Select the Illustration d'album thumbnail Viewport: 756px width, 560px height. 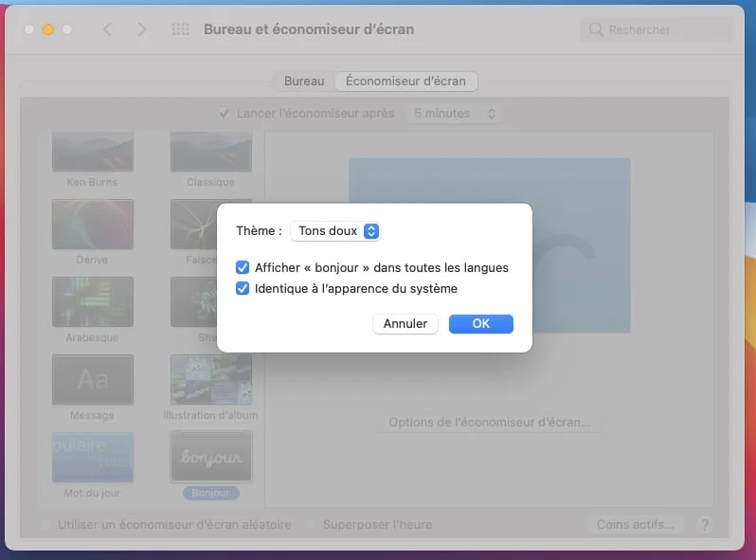point(210,380)
